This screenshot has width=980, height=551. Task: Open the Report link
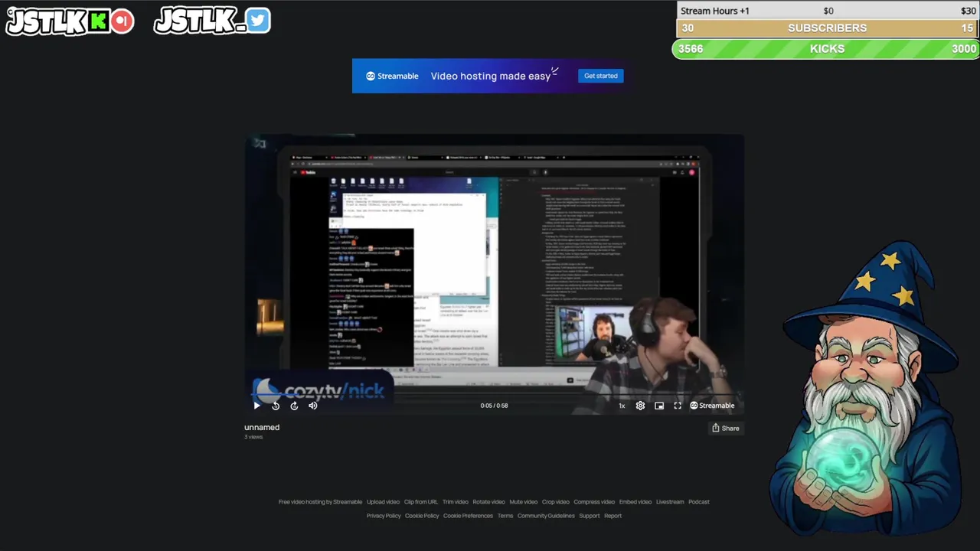(x=613, y=516)
